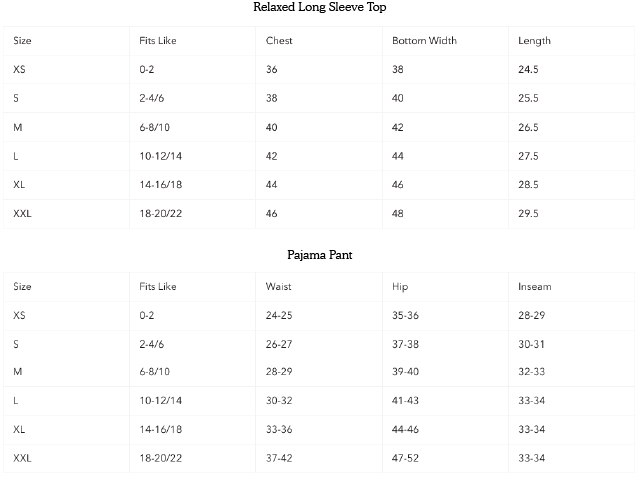Click the 26.5 length cell
Viewport: 639px width, 477px height.
[x=528, y=128]
